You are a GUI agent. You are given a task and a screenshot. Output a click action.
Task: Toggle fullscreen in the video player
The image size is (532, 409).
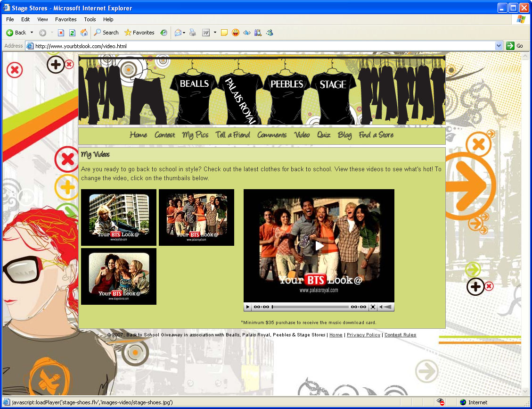373,307
